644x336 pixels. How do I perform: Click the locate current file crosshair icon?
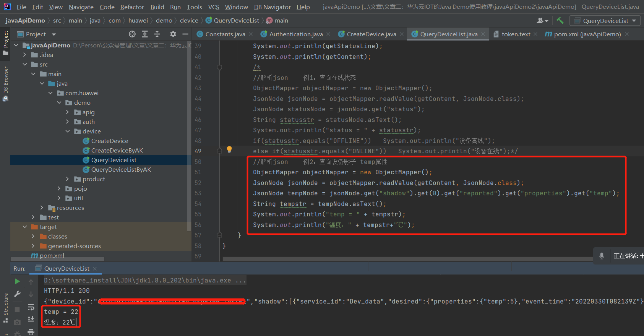132,34
